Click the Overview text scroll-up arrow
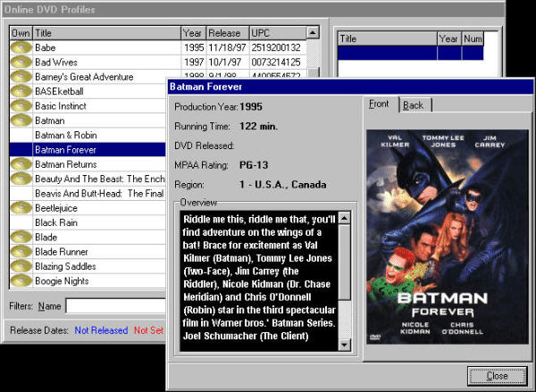This screenshot has width=536, height=392. (x=345, y=218)
